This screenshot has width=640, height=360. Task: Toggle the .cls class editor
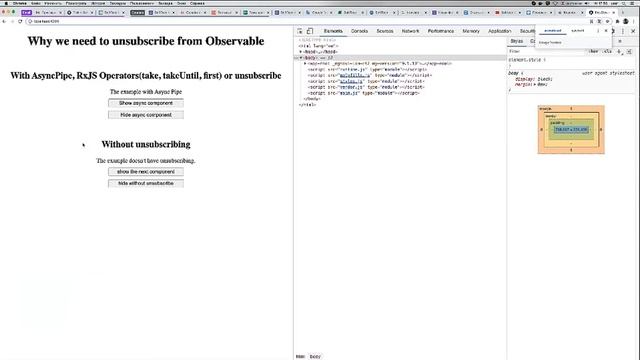608,51
